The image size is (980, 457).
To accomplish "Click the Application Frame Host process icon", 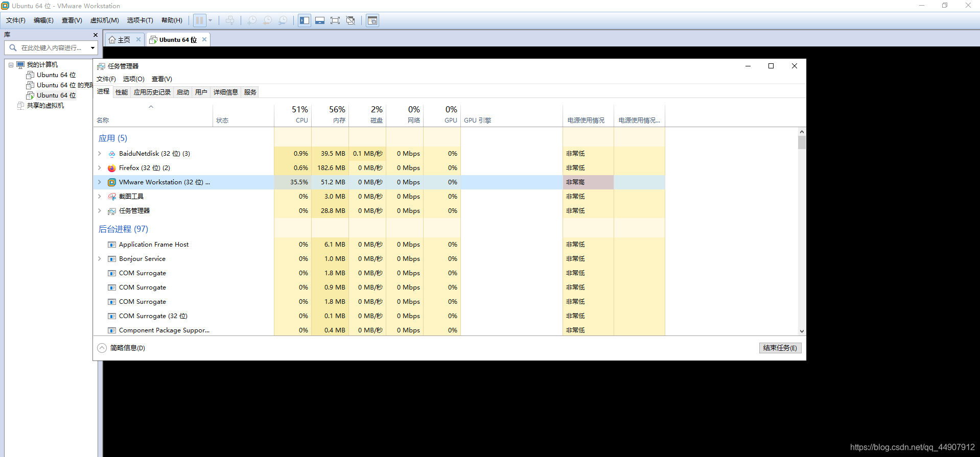I will click(x=112, y=245).
